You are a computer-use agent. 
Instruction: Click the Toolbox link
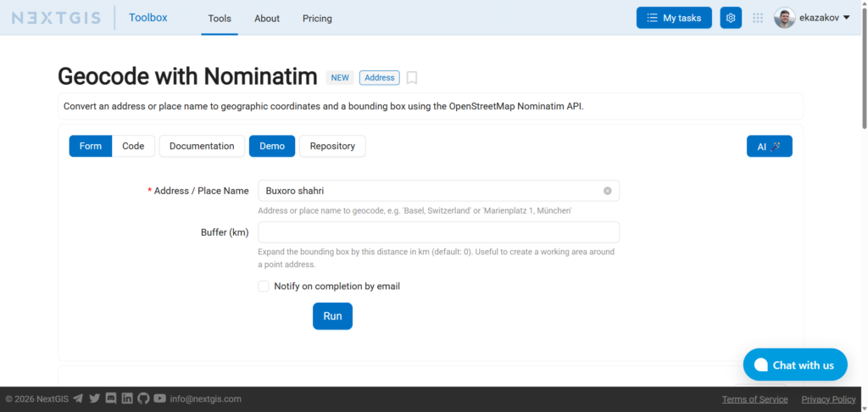coord(147,18)
